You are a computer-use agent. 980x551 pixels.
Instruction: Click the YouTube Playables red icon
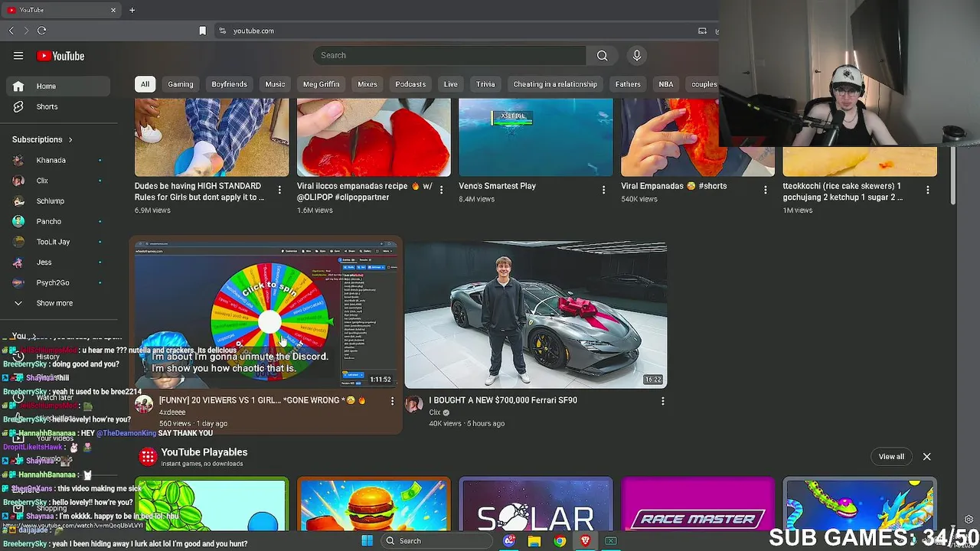(148, 457)
